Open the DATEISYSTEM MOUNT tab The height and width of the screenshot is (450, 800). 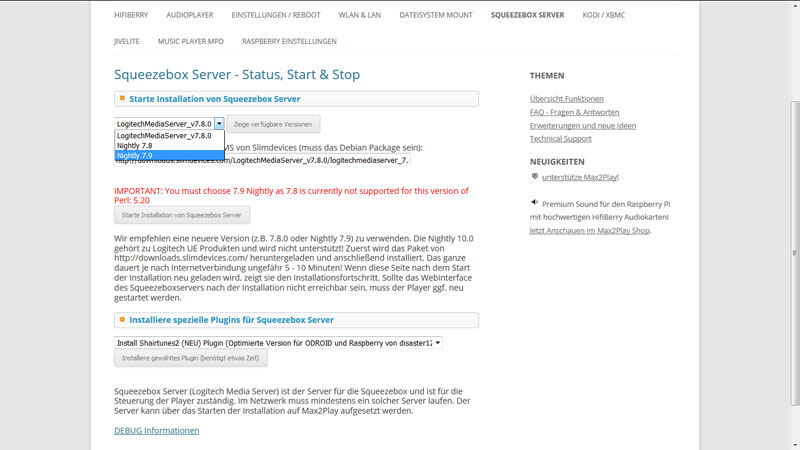click(436, 15)
